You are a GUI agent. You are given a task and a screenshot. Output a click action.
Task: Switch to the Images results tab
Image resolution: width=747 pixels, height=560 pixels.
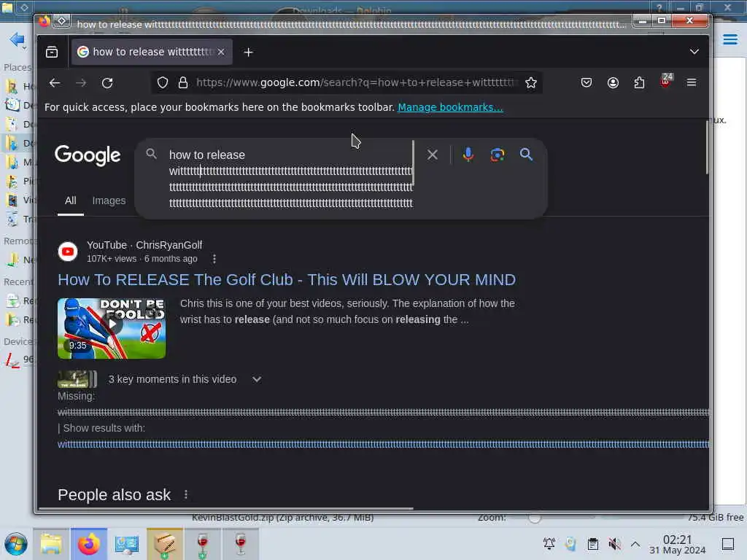pyautogui.click(x=109, y=201)
